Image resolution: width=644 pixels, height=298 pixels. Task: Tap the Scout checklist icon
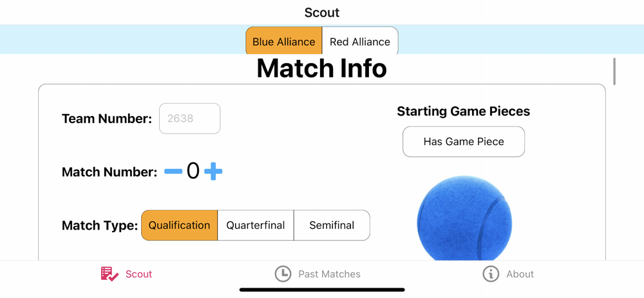click(109, 274)
